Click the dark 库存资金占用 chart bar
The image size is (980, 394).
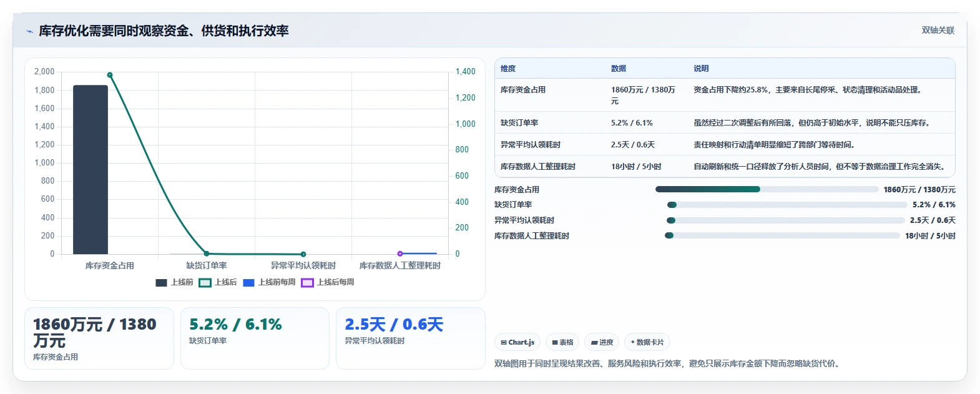[x=91, y=170]
